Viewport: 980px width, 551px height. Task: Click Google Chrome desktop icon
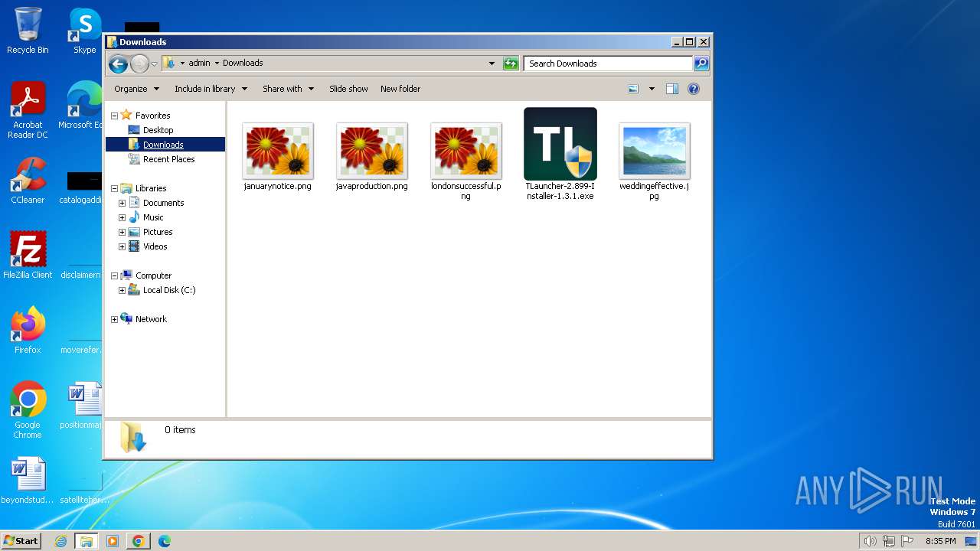point(28,410)
